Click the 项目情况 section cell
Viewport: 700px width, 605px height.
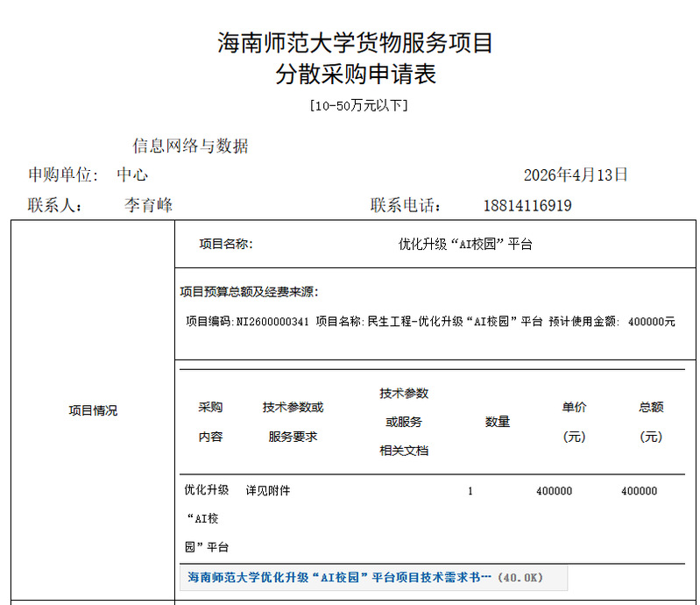pyautogui.click(x=93, y=410)
